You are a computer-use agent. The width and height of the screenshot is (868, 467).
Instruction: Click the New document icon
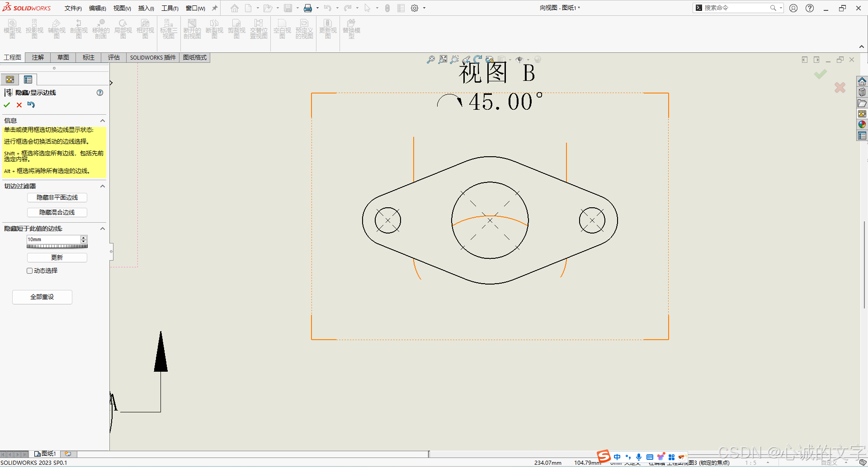click(248, 8)
